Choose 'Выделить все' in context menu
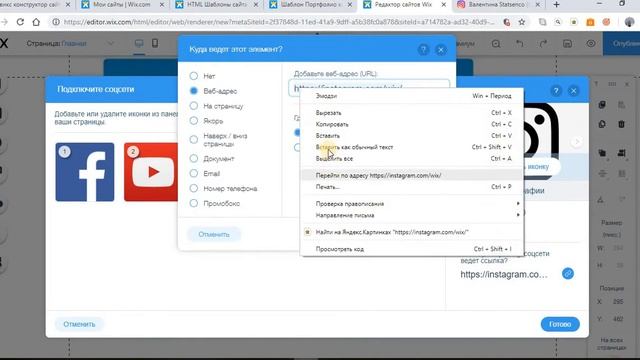 point(411,158)
